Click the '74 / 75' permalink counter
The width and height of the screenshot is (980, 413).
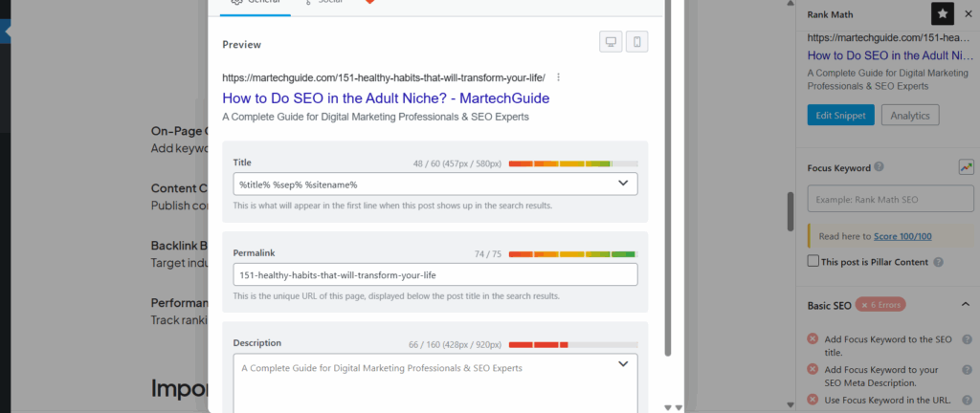click(487, 254)
